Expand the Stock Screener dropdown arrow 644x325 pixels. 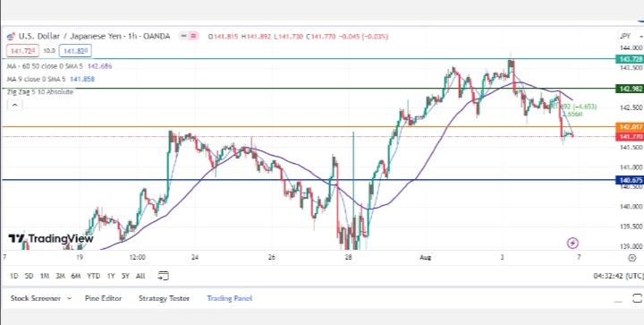69,299
